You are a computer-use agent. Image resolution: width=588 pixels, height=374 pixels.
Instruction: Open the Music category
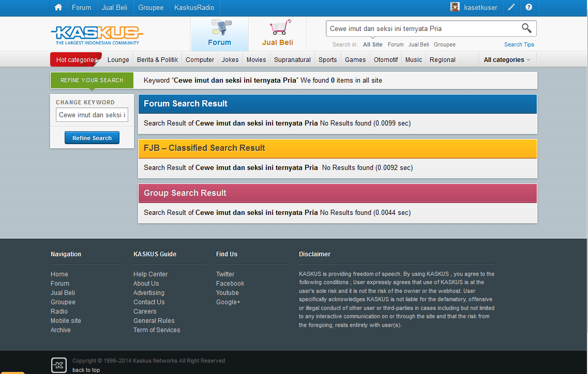tap(414, 59)
